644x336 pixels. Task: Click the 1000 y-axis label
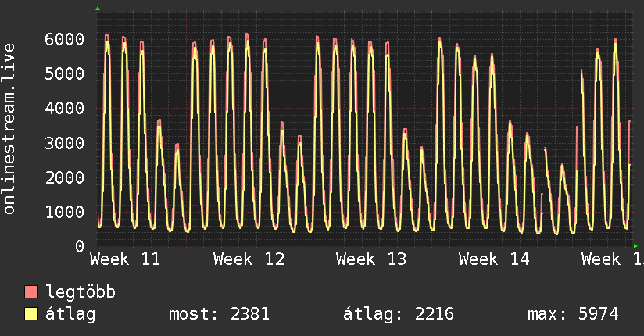click(x=65, y=213)
